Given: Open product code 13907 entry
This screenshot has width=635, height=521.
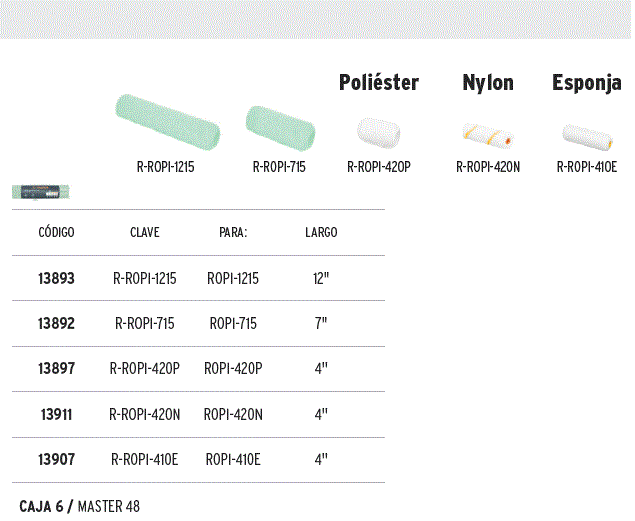Looking at the screenshot, I should coord(56,459).
